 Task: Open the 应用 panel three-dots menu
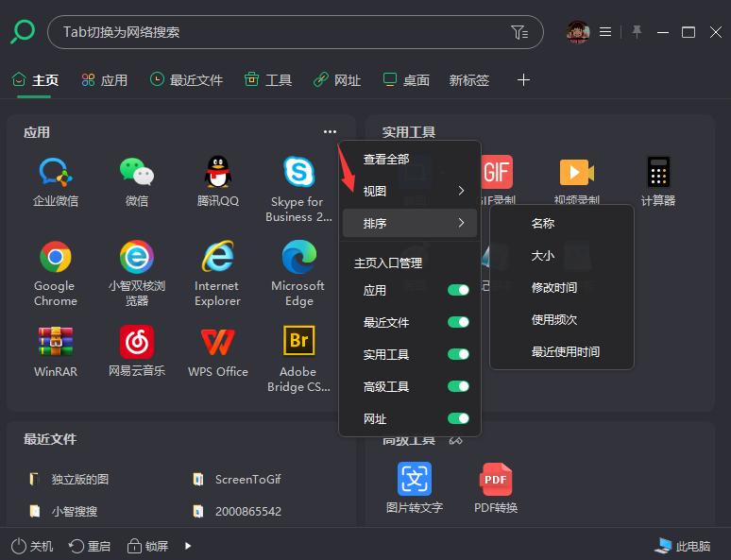[x=330, y=132]
